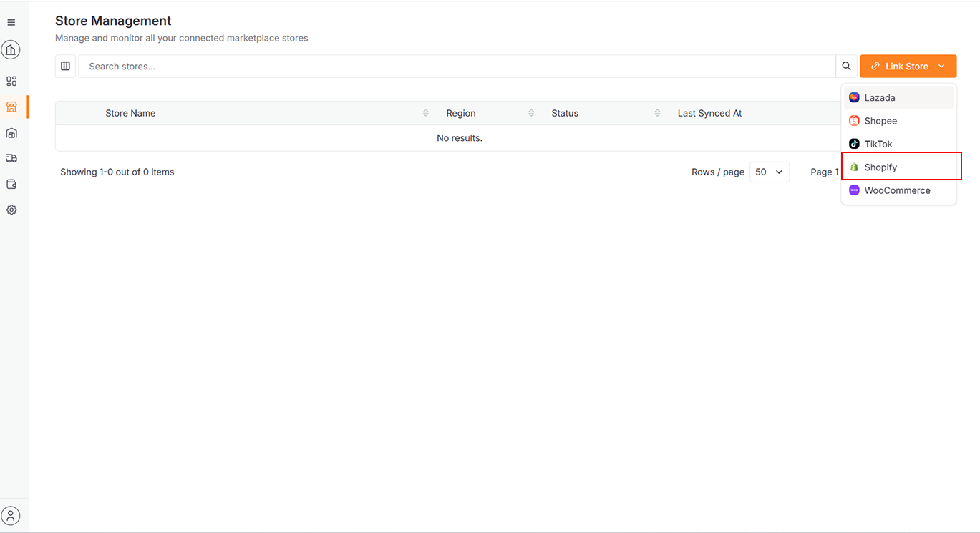Expand the Link Store chevron
The image size is (980, 533).
pyautogui.click(x=941, y=66)
